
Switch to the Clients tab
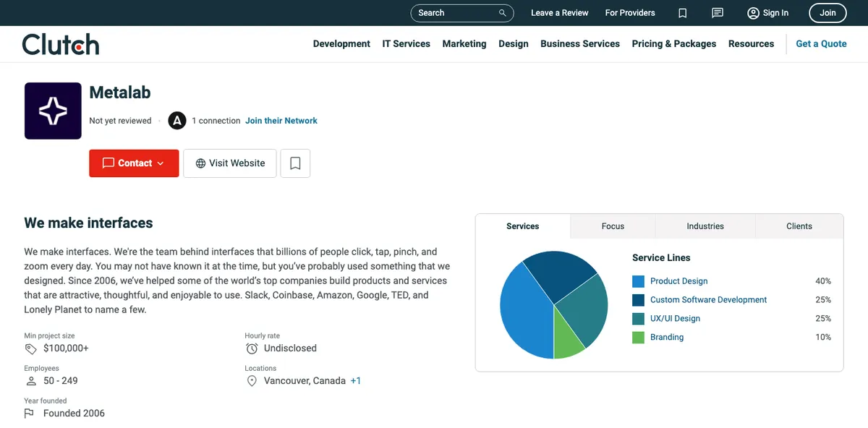tap(799, 226)
